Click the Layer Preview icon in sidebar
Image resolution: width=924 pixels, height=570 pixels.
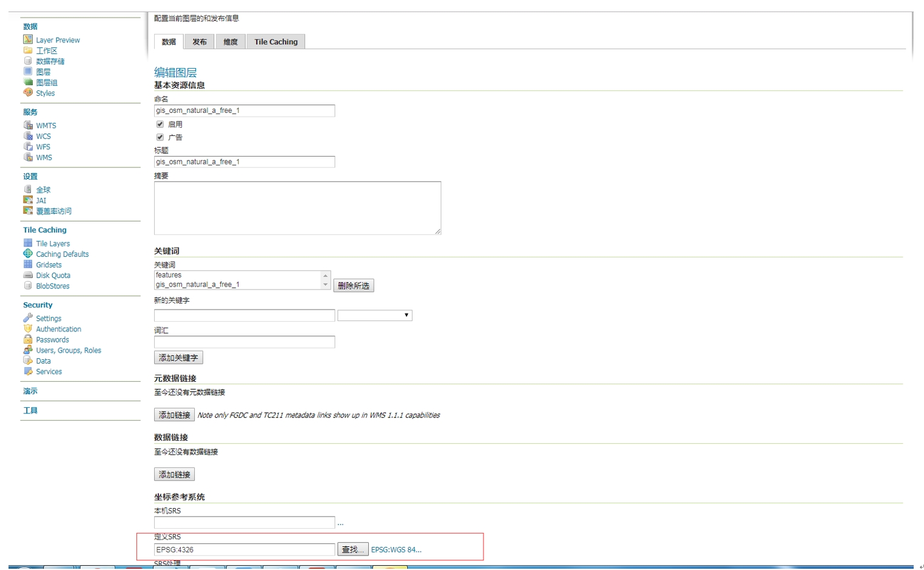click(x=28, y=39)
